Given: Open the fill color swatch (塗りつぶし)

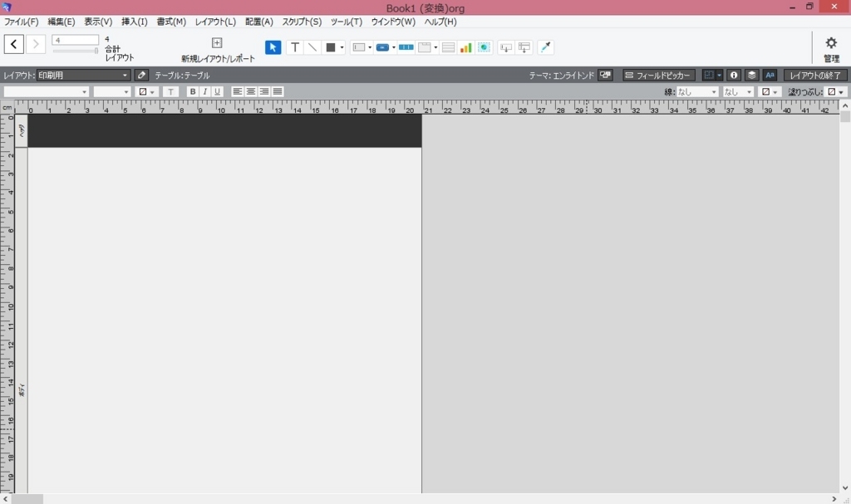Looking at the screenshot, I should 836,91.
